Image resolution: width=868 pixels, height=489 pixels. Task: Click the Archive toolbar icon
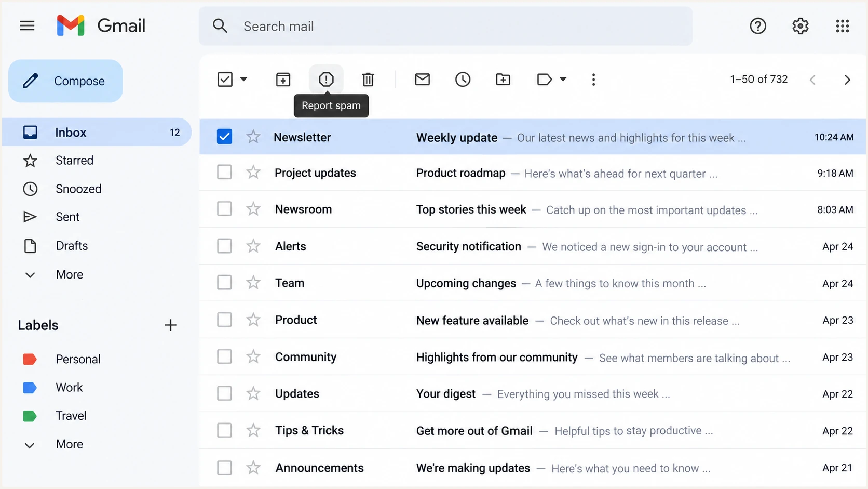(x=283, y=80)
